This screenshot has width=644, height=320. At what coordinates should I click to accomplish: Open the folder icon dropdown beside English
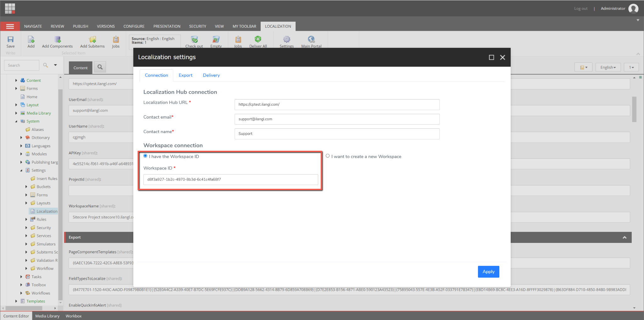coord(583,67)
